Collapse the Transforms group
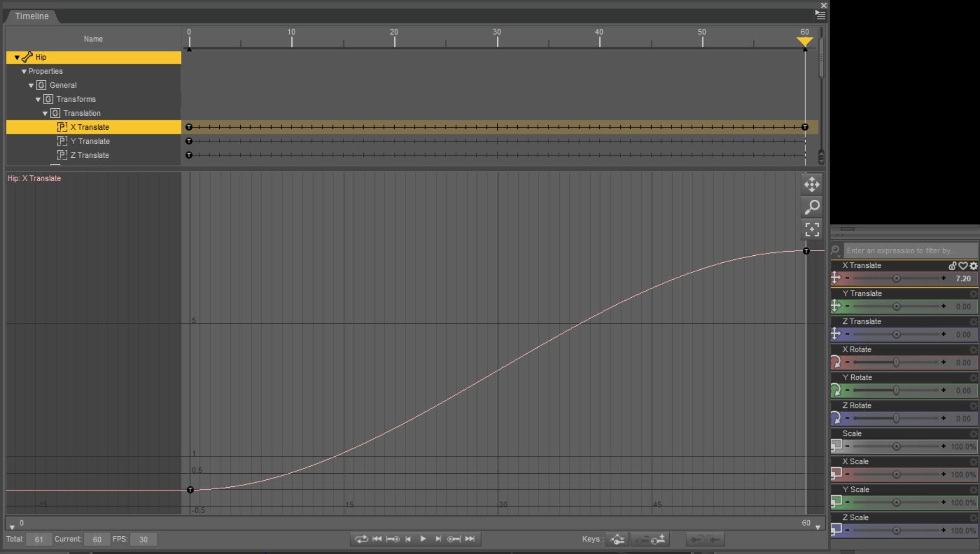The width and height of the screenshot is (980, 554). [x=38, y=99]
